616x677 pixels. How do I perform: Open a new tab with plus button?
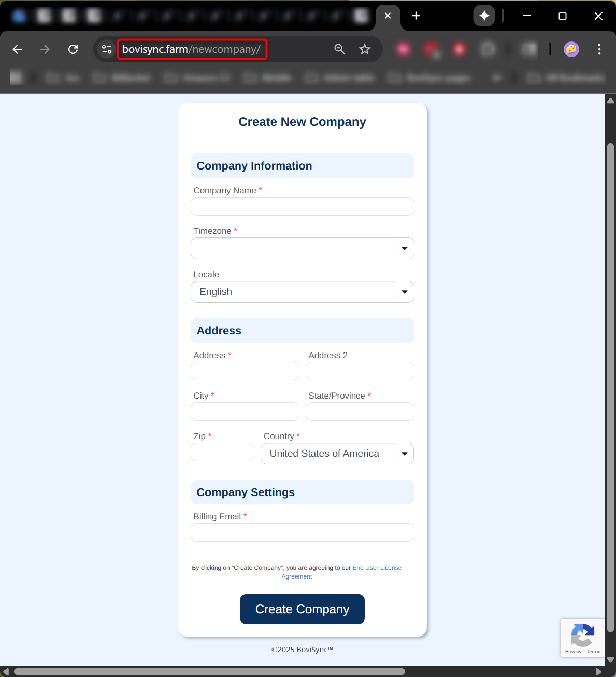point(416,16)
